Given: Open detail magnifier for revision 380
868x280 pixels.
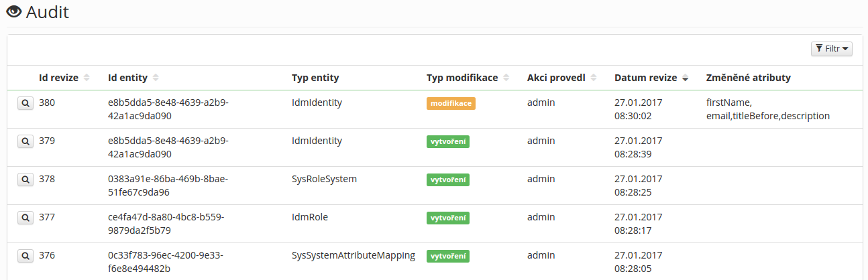Looking at the screenshot, I should click(x=25, y=103).
